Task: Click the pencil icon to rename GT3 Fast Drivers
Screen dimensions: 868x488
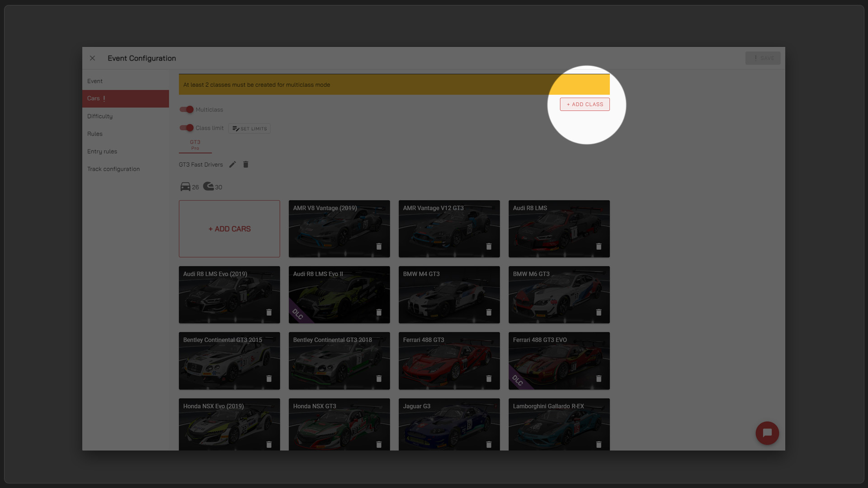Action: coord(232,164)
